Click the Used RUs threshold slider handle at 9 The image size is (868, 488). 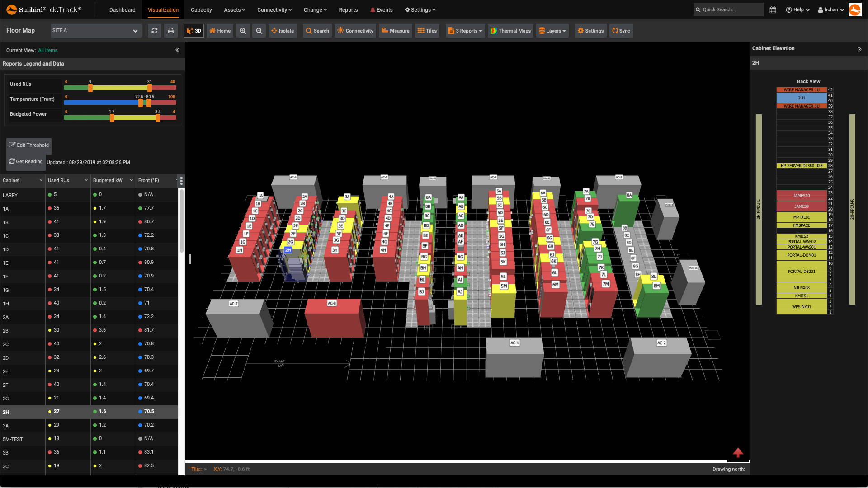[x=90, y=88]
